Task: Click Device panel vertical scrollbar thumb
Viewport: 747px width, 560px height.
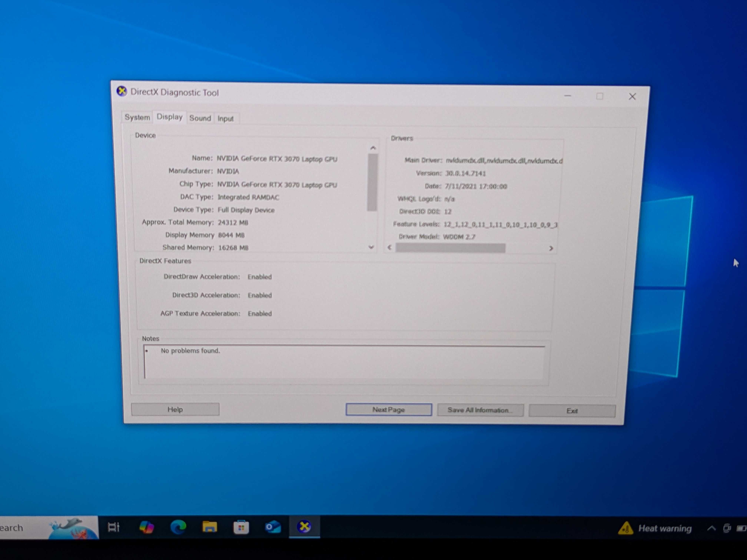Action: [x=373, y=182]
